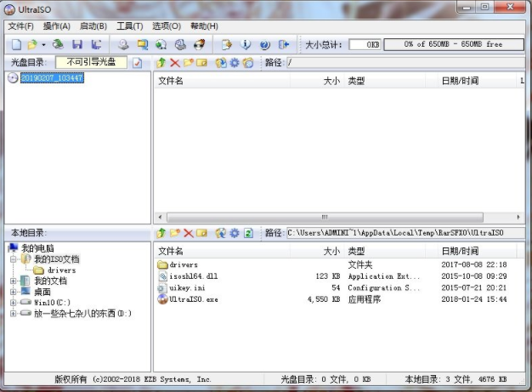The height and width of the screenshot is (392, 532).
Task: Expand the 放一些杂七杂八的东西(D:) drive node
Action: click(x=14, y=314)
